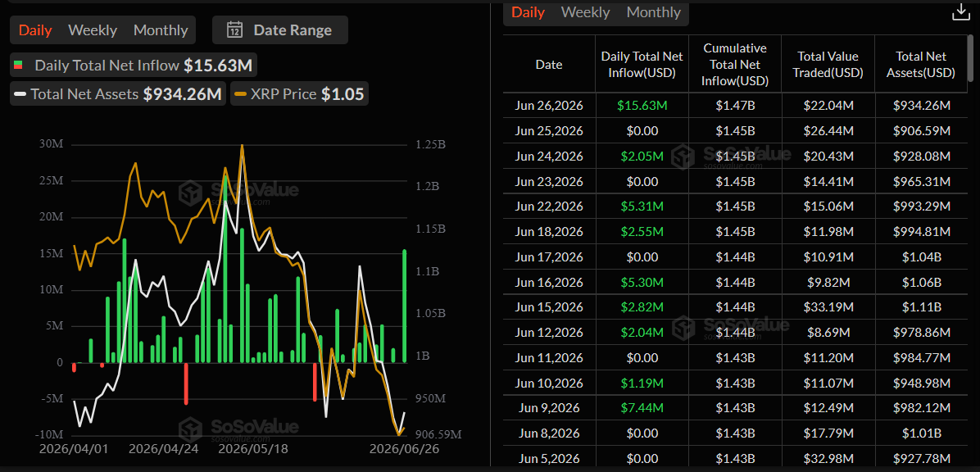Click the 906.59M right-axis label
Image resolution: width=980 pixels, height=472 pixels.
(438, 433)
